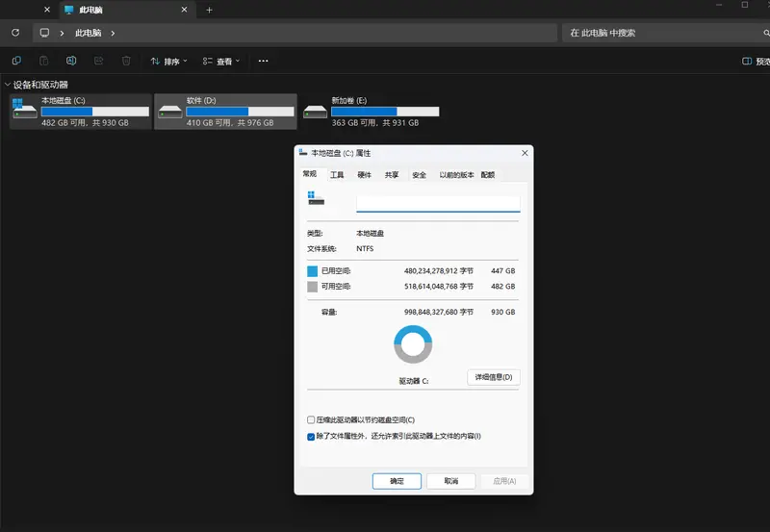Click the 驱动器 C: label

(414, 381)
